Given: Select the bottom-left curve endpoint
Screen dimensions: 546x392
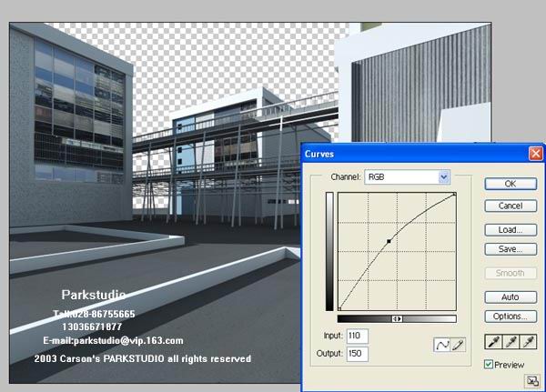Looking at the screenshot, I should [x=339, y=308].
